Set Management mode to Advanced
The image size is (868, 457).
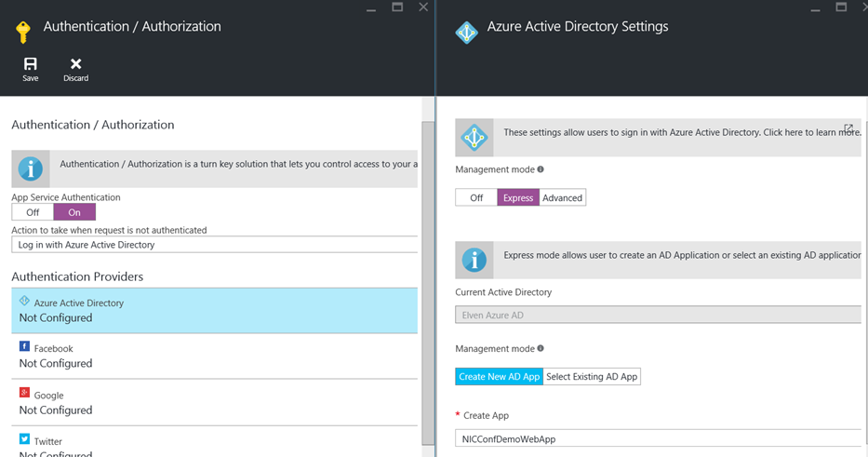[x=563, y=197]
